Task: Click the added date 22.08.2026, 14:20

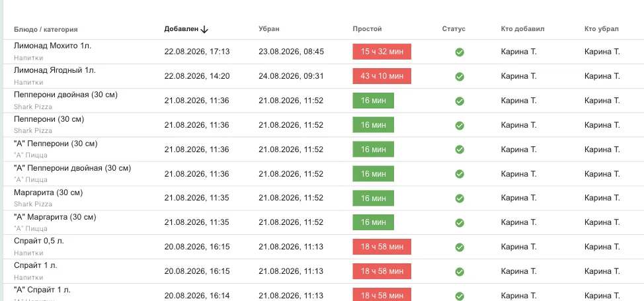Action: tap(197, 76)
